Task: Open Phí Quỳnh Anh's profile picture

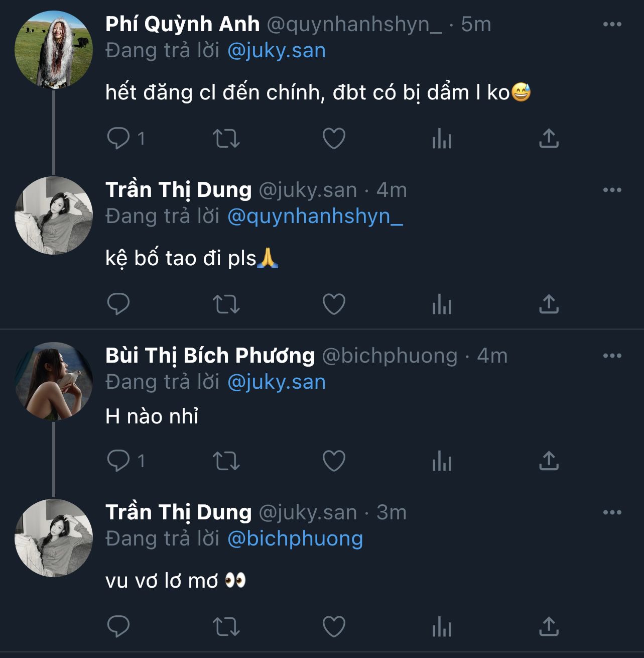Action: 54,50
